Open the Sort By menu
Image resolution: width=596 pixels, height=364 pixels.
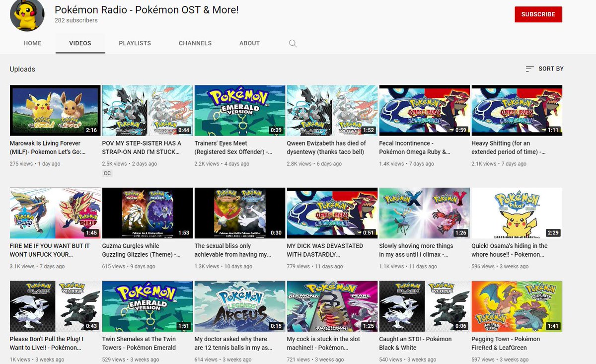(544, 69)
